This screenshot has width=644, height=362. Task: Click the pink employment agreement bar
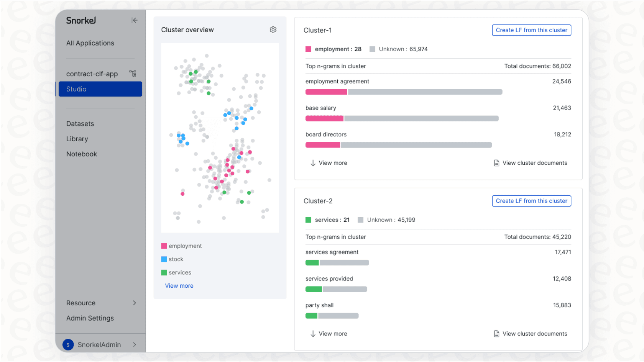click(x=326, y=92)
